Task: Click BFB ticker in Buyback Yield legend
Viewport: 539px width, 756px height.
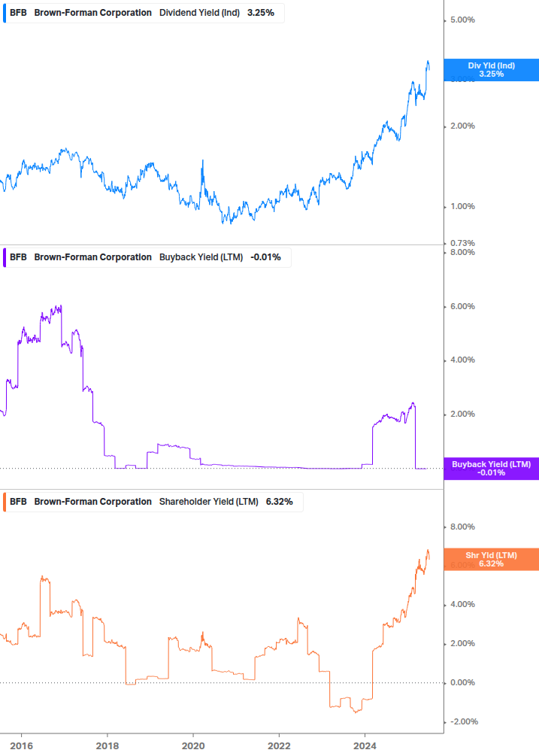Action: click(18, 257)
